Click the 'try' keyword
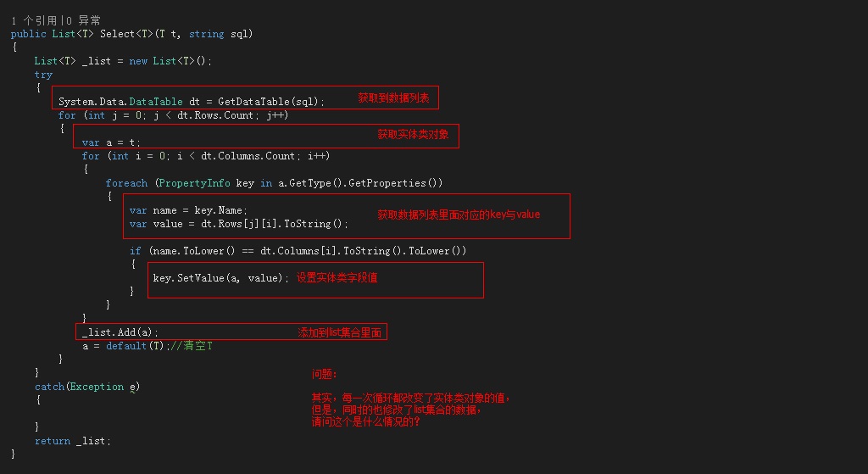The width and height of the screenshot is (868, 474). coord(44,75)
